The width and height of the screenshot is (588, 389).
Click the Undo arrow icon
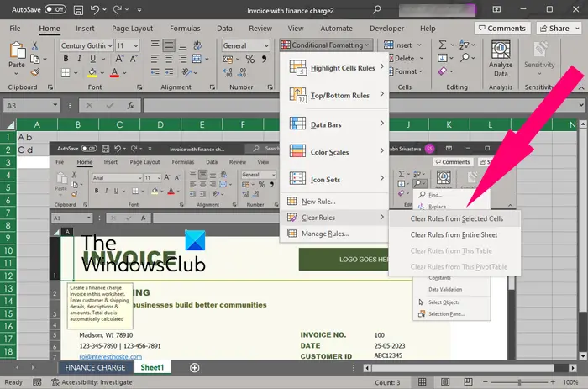(x=94, y=10)
